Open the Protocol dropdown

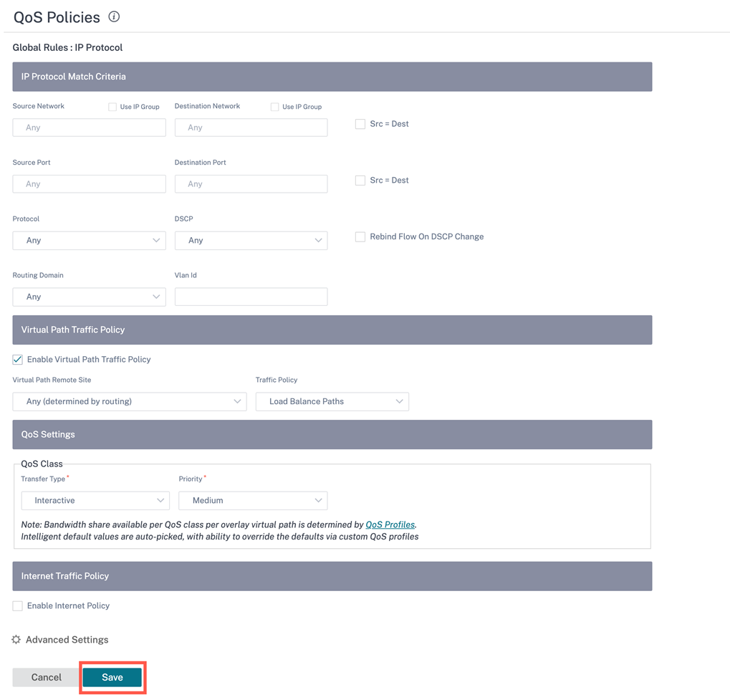coord(89,240)
